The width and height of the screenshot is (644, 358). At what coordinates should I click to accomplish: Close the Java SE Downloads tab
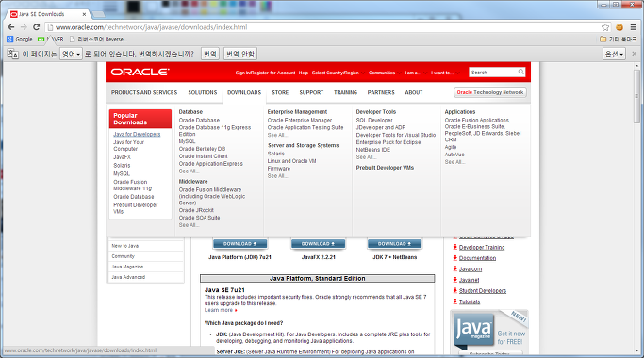click(x=84, y=14)
